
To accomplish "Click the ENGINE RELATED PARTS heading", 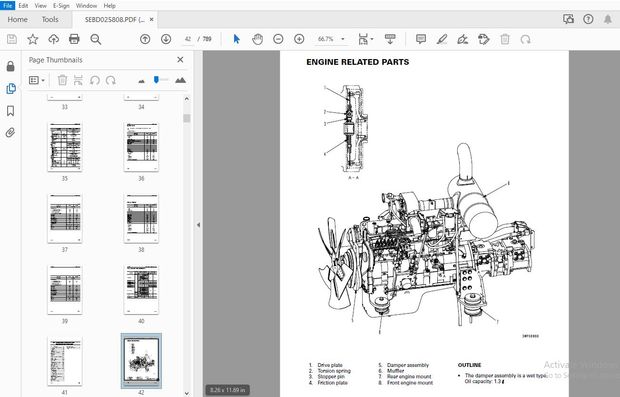I will coord(357,62).
